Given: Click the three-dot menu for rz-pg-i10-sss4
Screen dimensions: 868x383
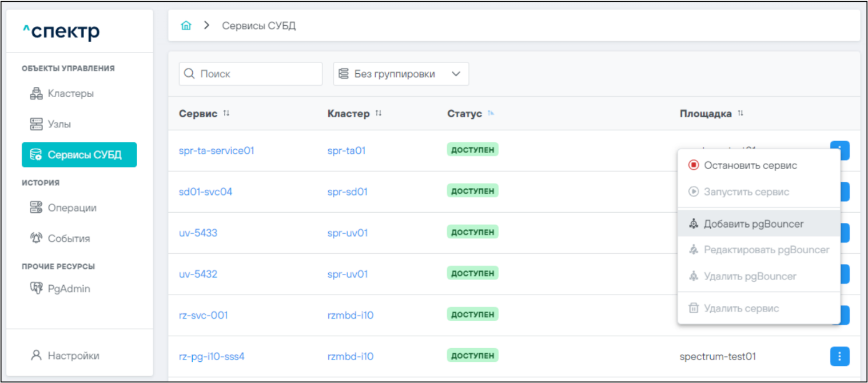Looking at the screenshot, I should tap(839, 357).
